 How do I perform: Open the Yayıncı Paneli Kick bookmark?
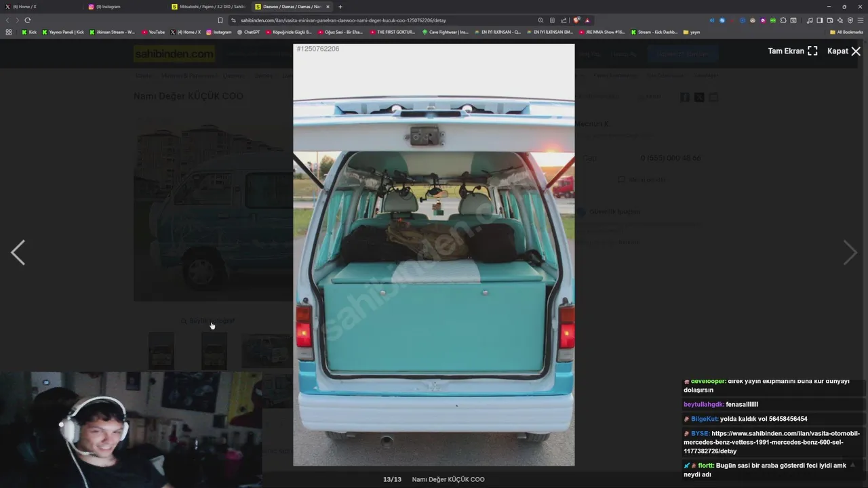pyautogui.click(x=63, y=32)
